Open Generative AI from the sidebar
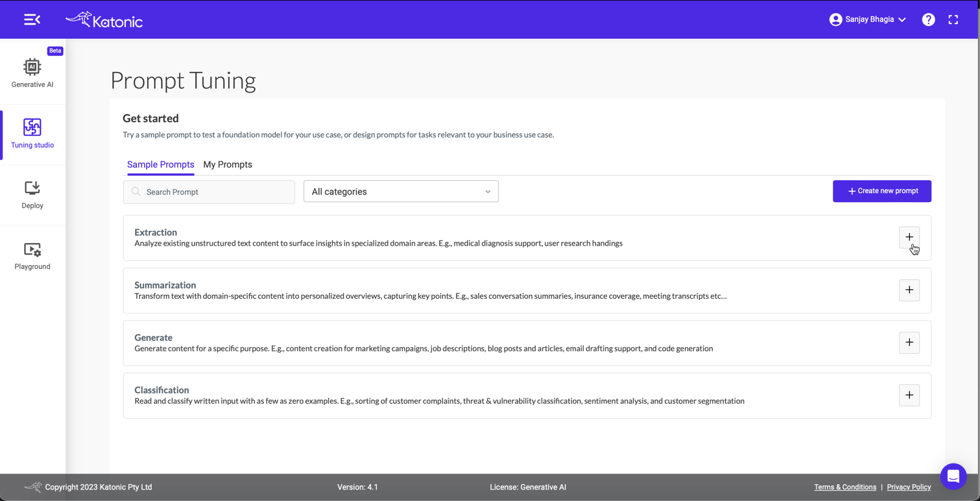Image resolution: width=980 pixels, height=501 pixels. click(32, 73)
